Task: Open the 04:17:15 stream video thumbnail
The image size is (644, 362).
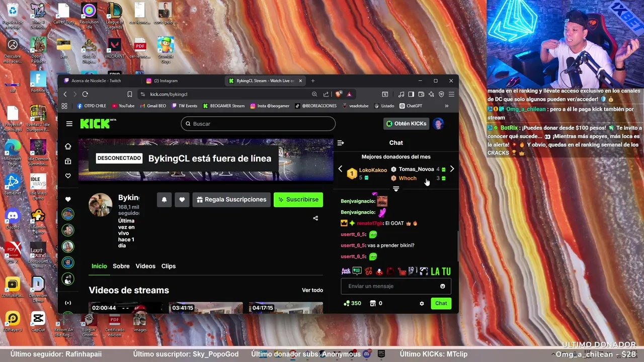Action: coord(286,308)
